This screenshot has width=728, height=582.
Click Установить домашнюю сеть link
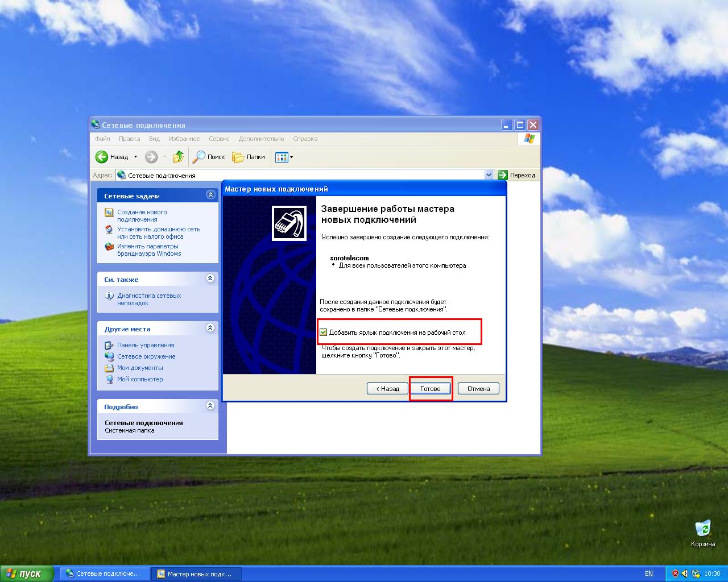coord(159,233)
